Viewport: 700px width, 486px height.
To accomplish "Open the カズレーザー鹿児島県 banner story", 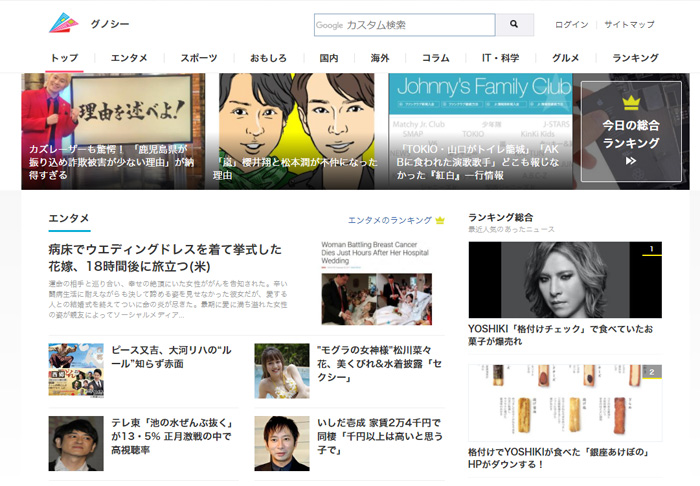I will pos(113,131).
